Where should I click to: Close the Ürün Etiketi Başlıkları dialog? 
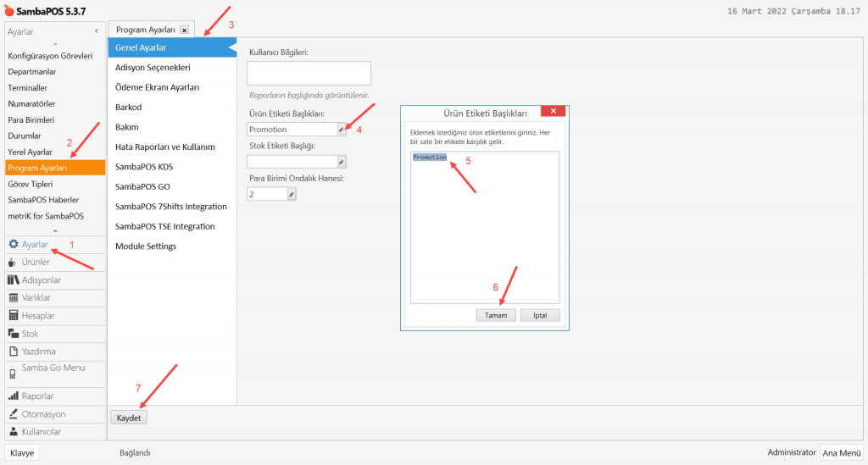point(553,111)
